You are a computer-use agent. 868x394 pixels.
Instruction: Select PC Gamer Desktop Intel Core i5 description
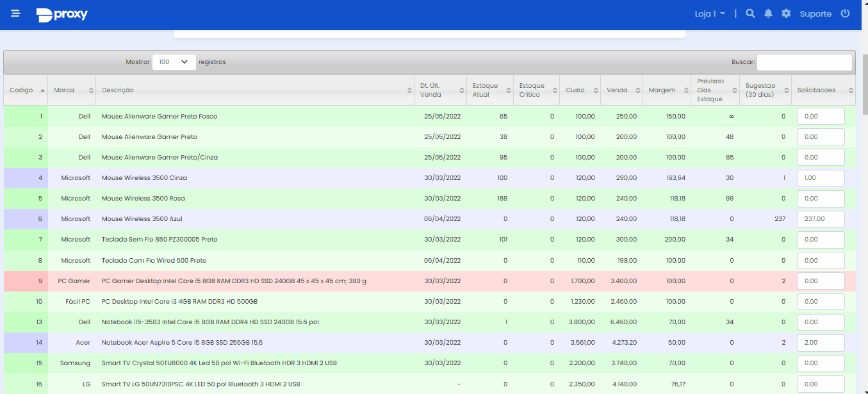click(x=234, y=281)
